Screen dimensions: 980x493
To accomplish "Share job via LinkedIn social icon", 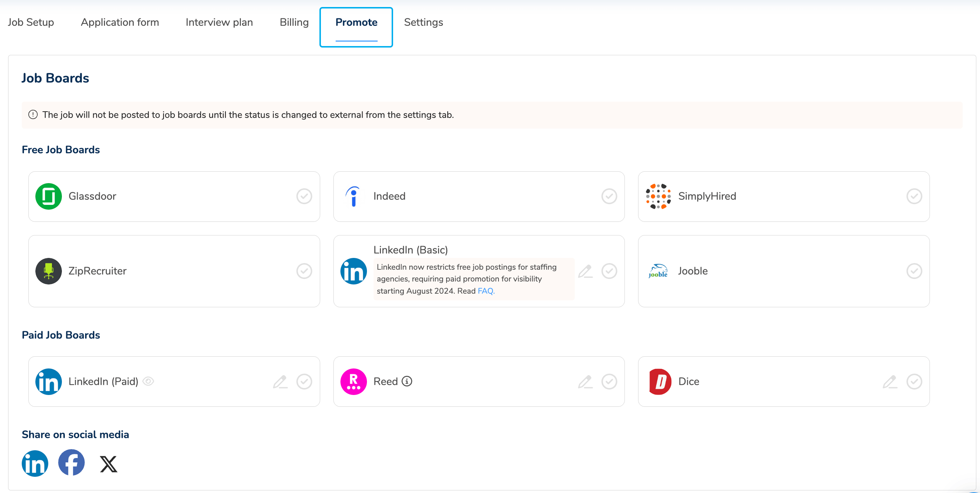I will (35, 463).
